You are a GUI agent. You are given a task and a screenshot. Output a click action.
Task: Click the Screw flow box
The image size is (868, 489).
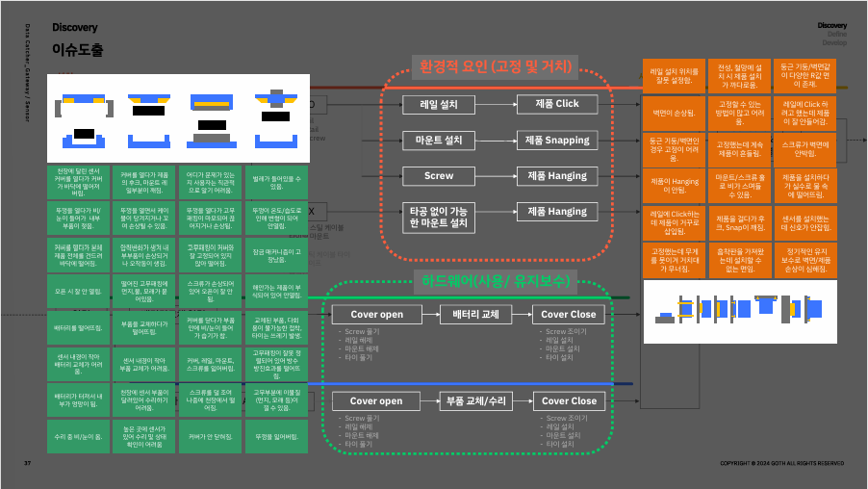click(x=439, y=176)
